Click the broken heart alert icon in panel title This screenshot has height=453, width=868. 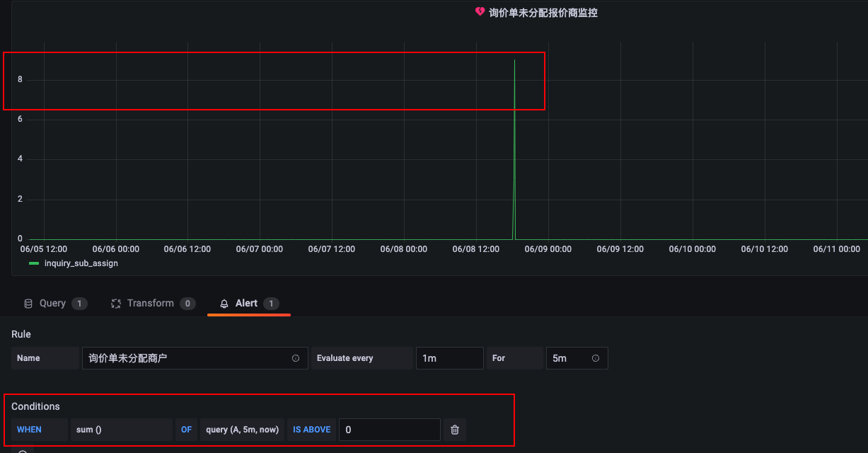(x=480, y=12)
